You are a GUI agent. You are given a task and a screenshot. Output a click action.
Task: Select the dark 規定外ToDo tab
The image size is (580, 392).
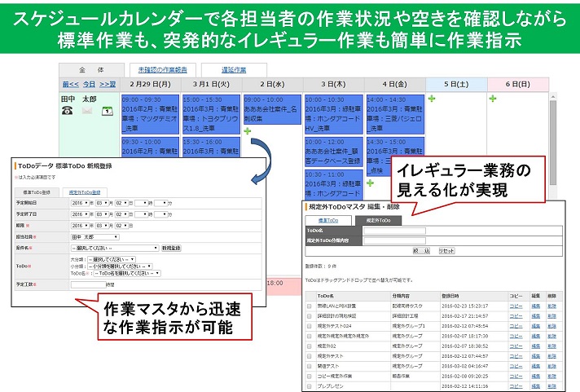coord(378,220)
